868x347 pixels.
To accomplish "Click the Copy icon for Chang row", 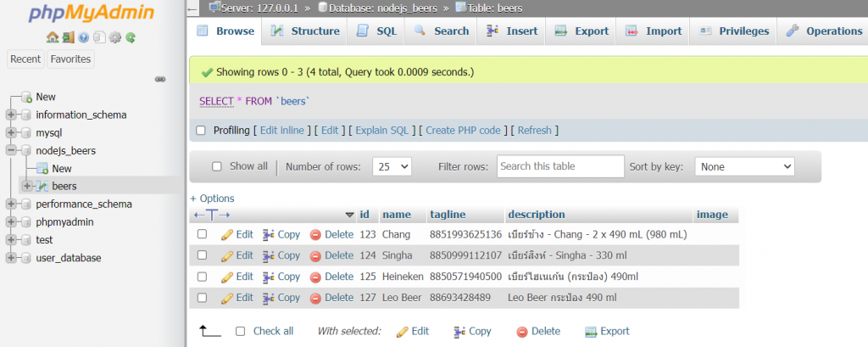I will [x=269, y=235].
